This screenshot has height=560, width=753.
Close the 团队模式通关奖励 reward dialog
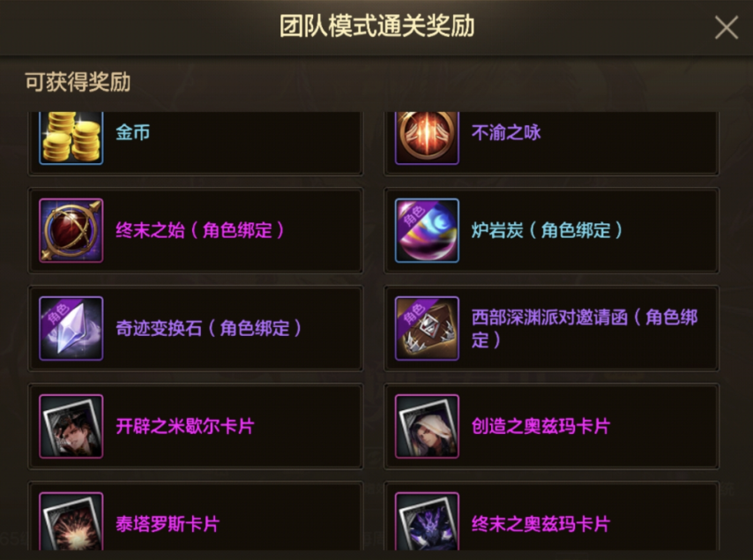(727, 27)
